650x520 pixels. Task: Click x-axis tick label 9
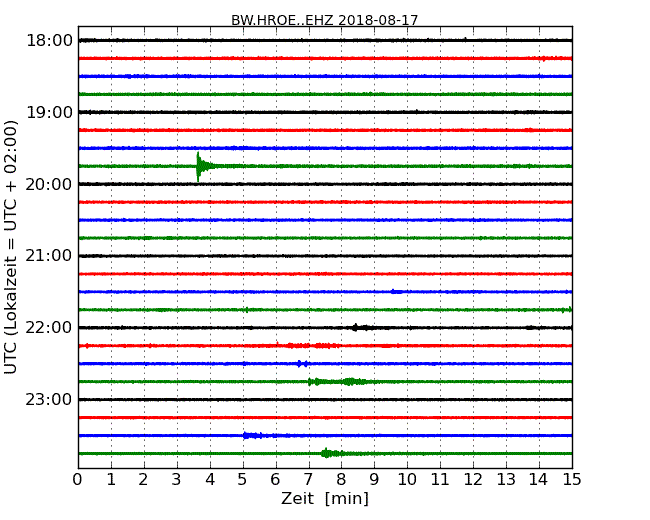point(374,480)
